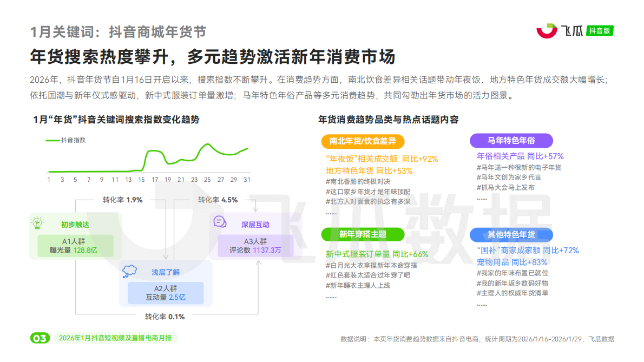644x362 pixels.
Task: Click hashtag #我家的年味布置已就位
Action: 512,273
